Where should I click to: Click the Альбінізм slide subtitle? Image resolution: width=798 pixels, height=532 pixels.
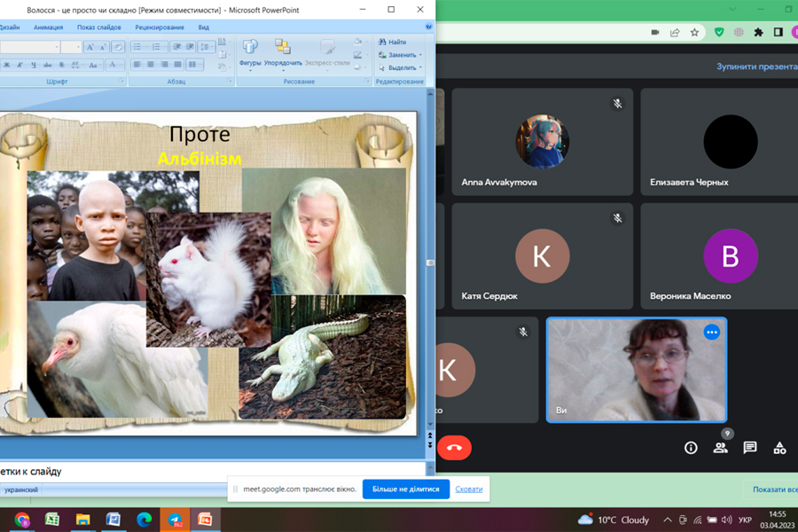pyautogui.click(x=199, y=159)
